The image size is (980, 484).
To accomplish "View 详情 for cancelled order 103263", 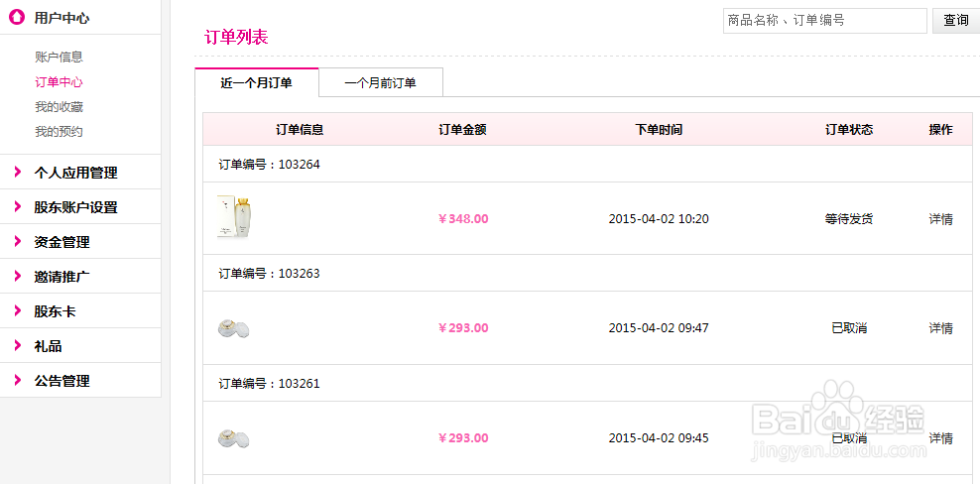I will 940,328.
